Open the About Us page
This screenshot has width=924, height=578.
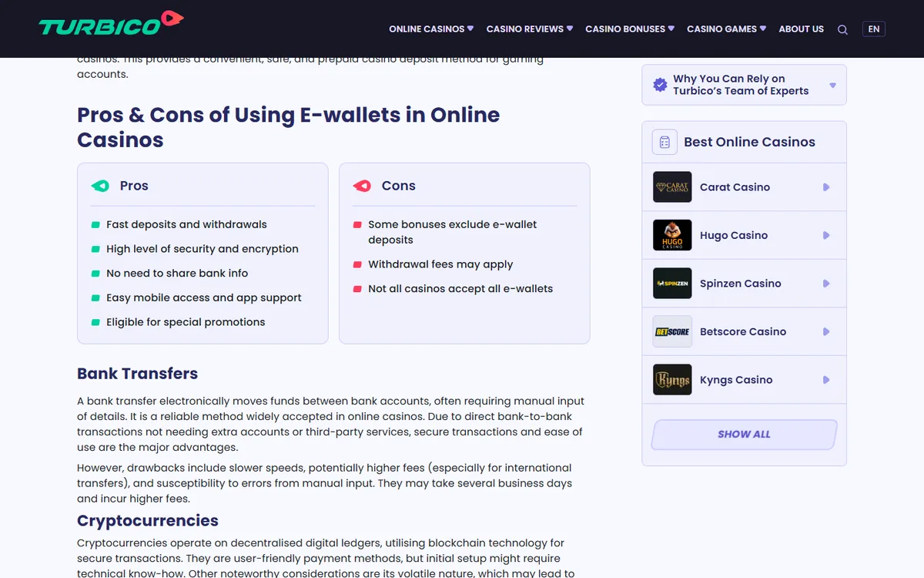coord(801,29)
